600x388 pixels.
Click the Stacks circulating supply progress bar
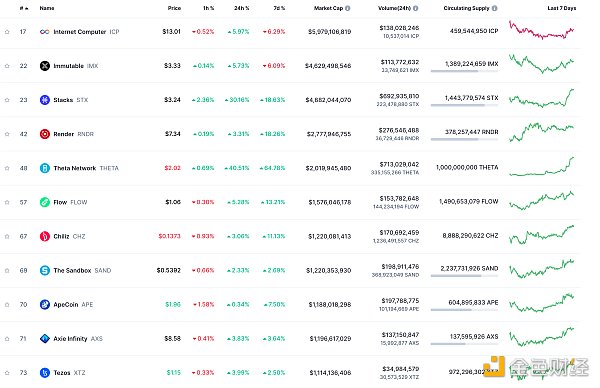click(x=464, y=105)
